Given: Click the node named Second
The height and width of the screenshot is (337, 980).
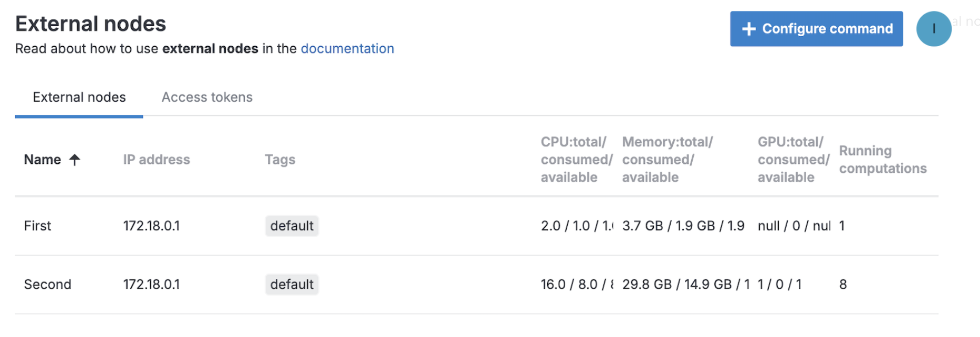Looking at the screenshot, I should 47,284.
